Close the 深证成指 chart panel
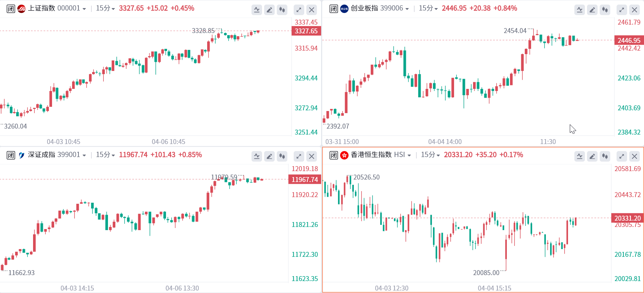Viewport: 644px width, 293px height. [x=312, y=156]
